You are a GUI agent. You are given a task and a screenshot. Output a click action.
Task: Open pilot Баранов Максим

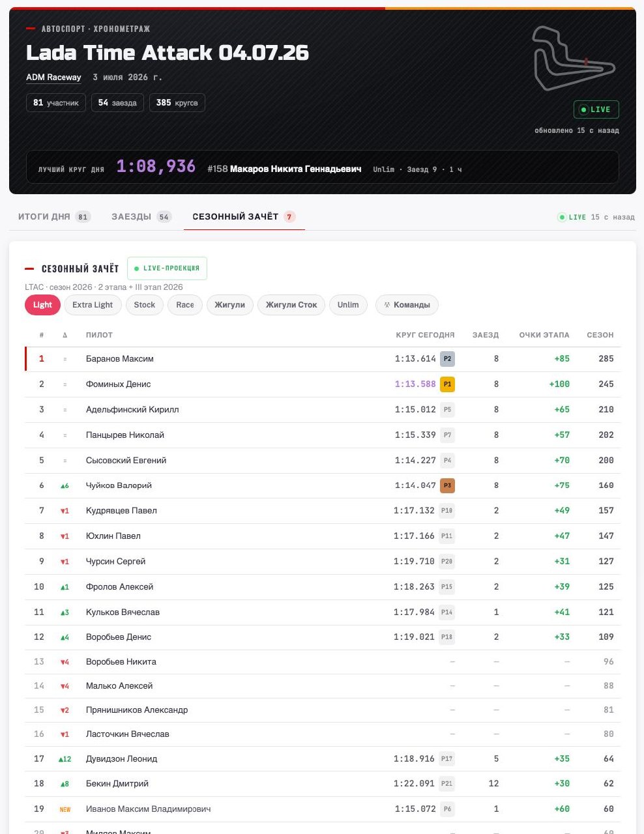(120, 359)
